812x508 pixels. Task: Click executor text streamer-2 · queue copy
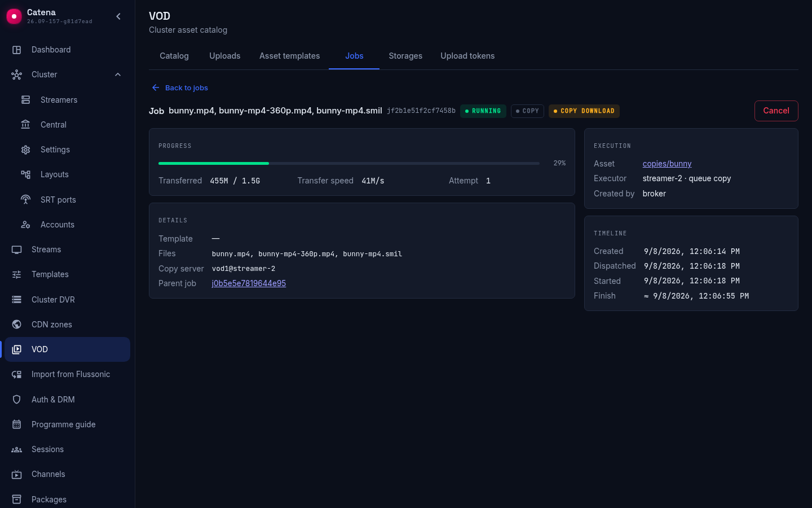687,178
